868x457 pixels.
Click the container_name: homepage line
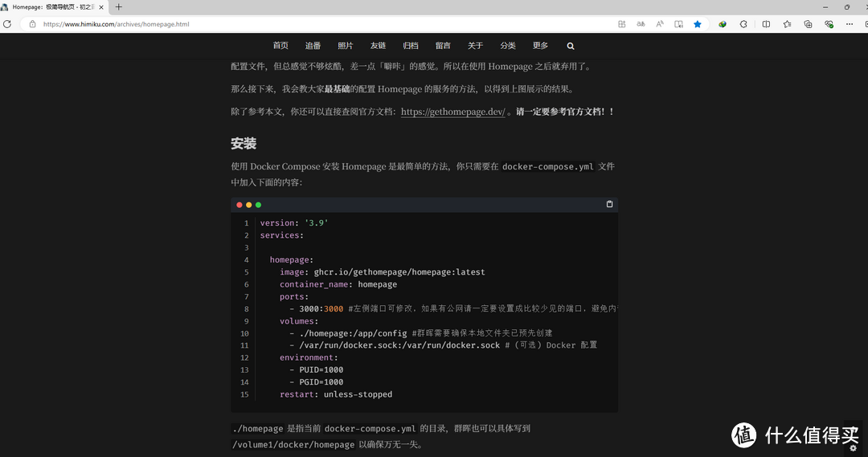coord(338,284)
